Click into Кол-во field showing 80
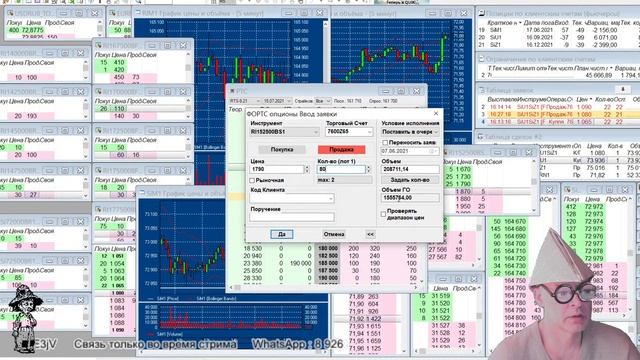640x360 pixels. pyautogui.click(x=341, y=169)
